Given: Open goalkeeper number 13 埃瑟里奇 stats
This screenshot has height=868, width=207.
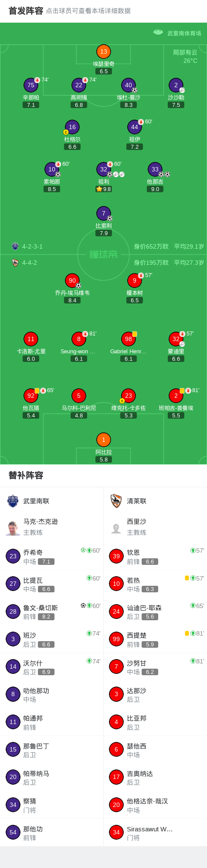Looking at the screenshot, I should [104, 51].
